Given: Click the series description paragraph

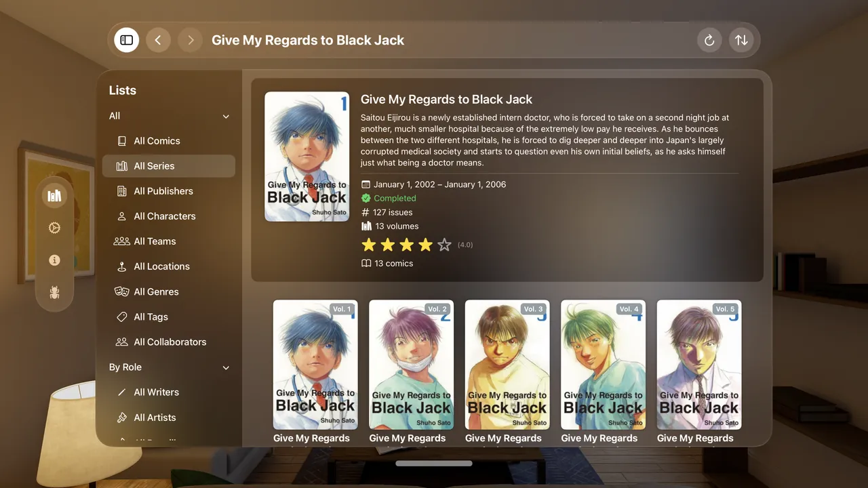Looking at the screenshot, I should coord(546,140).
